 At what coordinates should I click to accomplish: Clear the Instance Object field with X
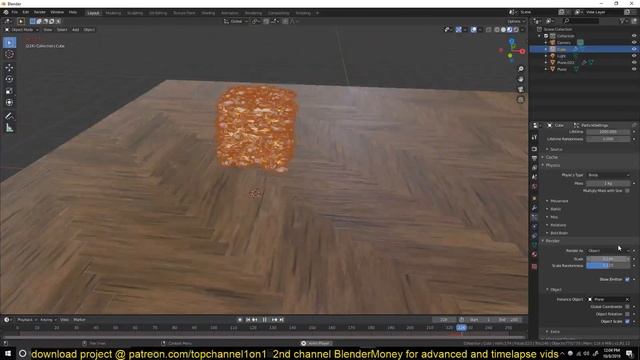(627, 299)
